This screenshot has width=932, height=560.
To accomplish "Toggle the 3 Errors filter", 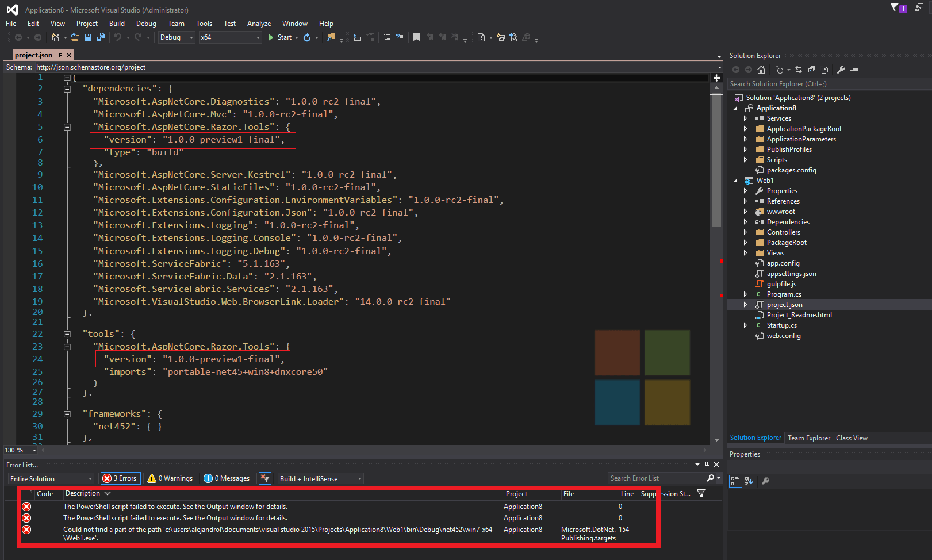I will pos(120,478).
